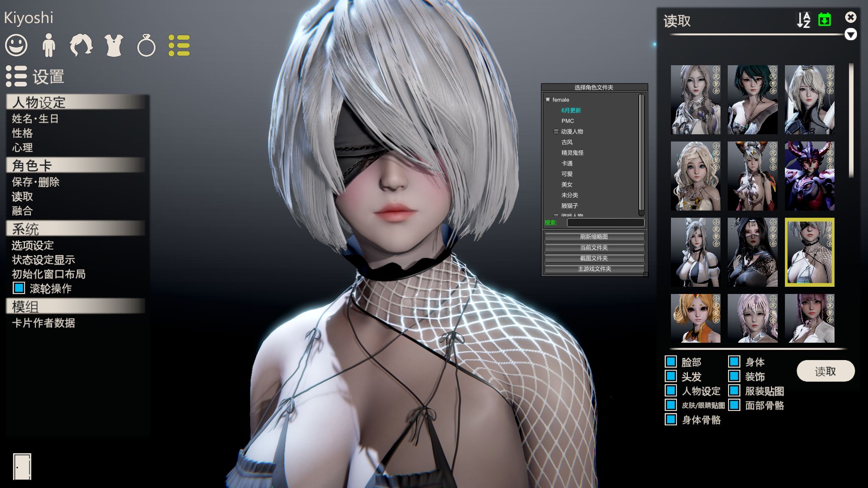Select the 精灵鬼怪 folder
868x488 pixels.
572,153
